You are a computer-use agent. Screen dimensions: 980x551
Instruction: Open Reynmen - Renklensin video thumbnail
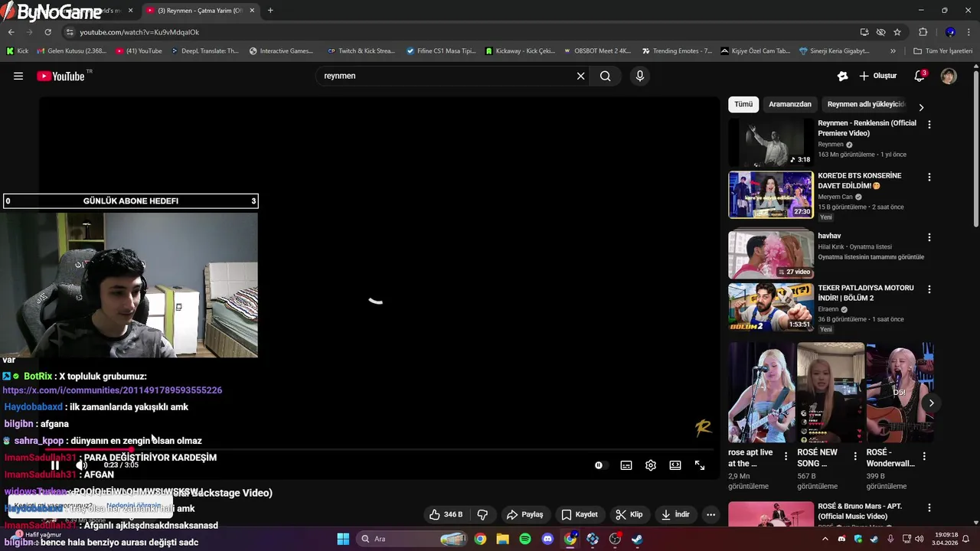(771, 143)
